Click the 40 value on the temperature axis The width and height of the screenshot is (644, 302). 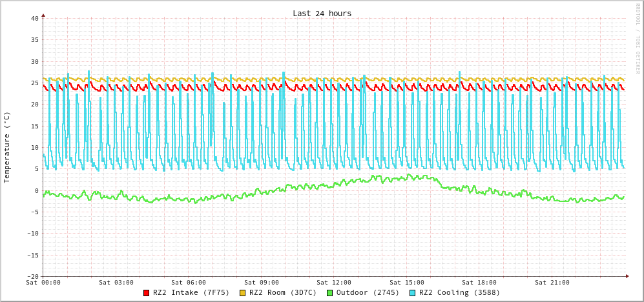point(34,19)
